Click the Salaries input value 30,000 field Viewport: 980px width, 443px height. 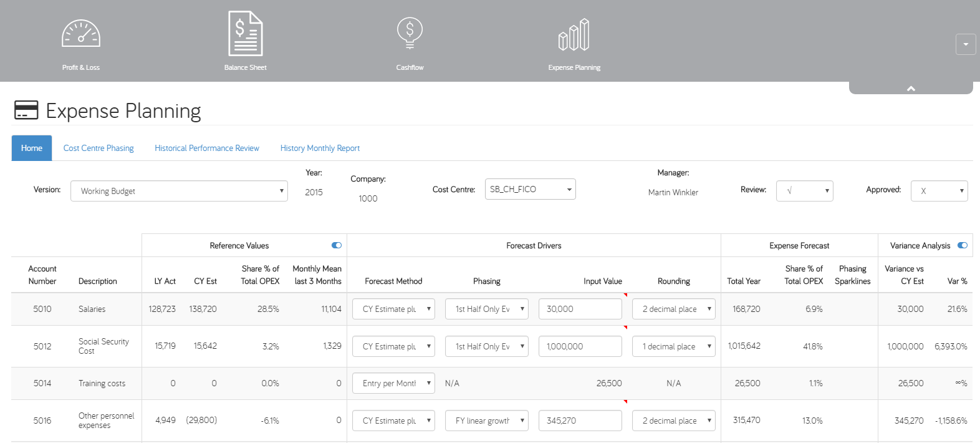click(580, 309)
